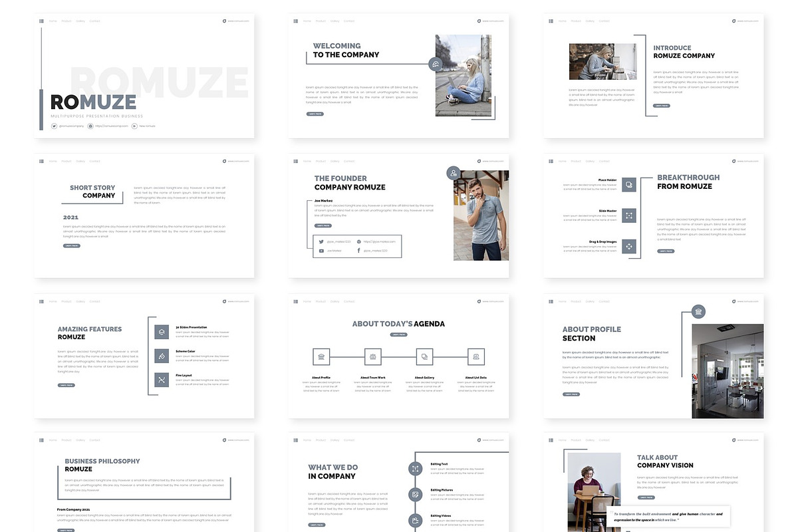798x532 pixels.
Task: Click the founder photo of man in polo
Action: pyautogui.click(x=481, y=215)
